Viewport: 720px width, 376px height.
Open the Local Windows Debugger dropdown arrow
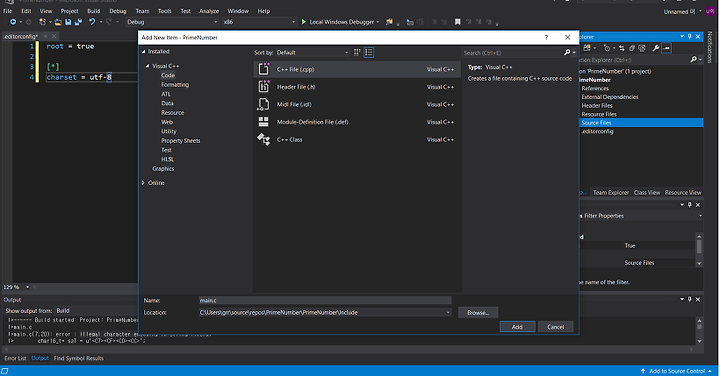378,22
